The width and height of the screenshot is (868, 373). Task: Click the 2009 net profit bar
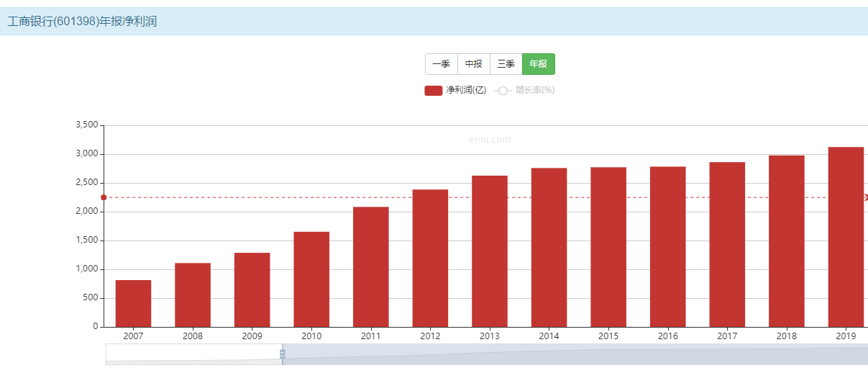252,289
